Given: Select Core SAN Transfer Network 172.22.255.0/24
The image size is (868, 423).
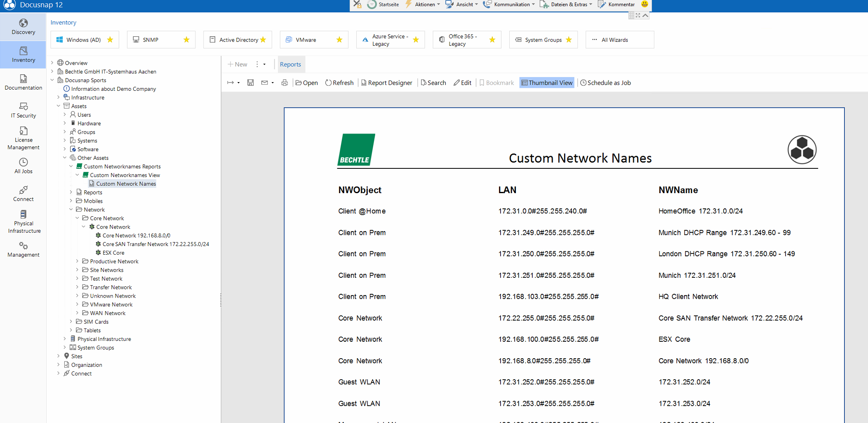Looking at the screenshot, I should tap(155, 244).
